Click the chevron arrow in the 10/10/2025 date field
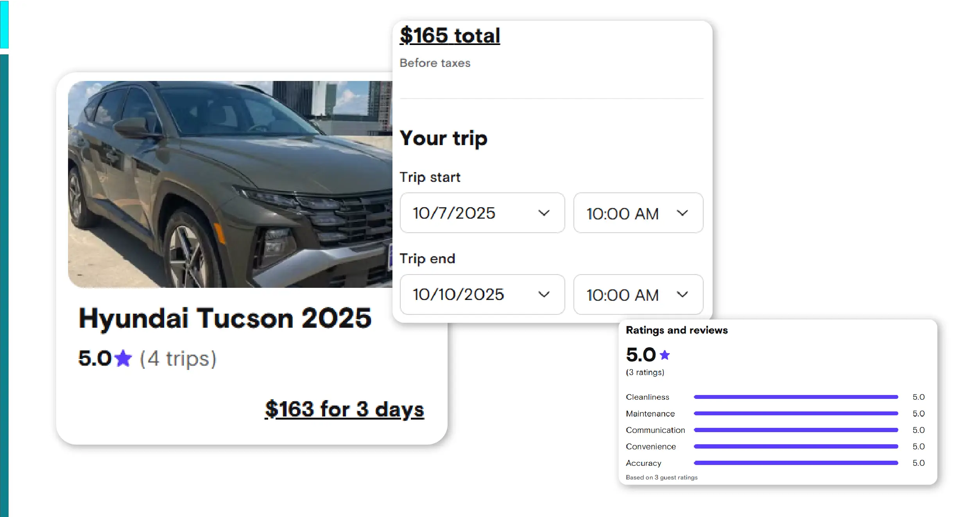This screenshot has width=980, height=517. [x=544, y=294]
